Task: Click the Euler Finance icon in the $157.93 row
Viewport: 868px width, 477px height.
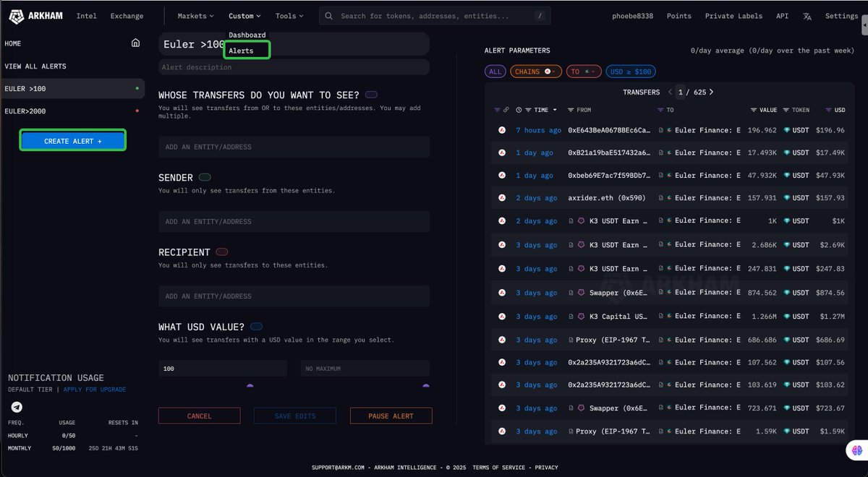Action: 669,197
